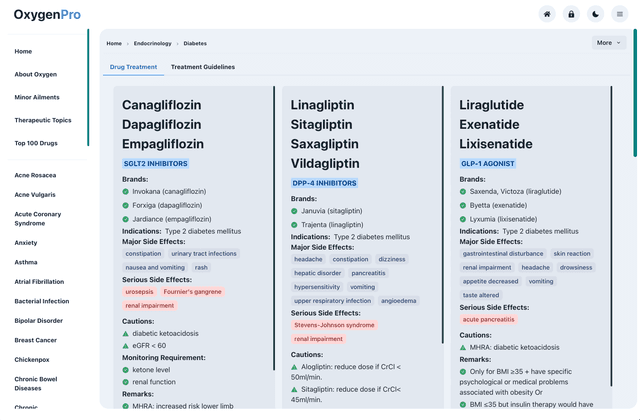
Task: Click the Linagliptin heading
Action: point(322,105)
